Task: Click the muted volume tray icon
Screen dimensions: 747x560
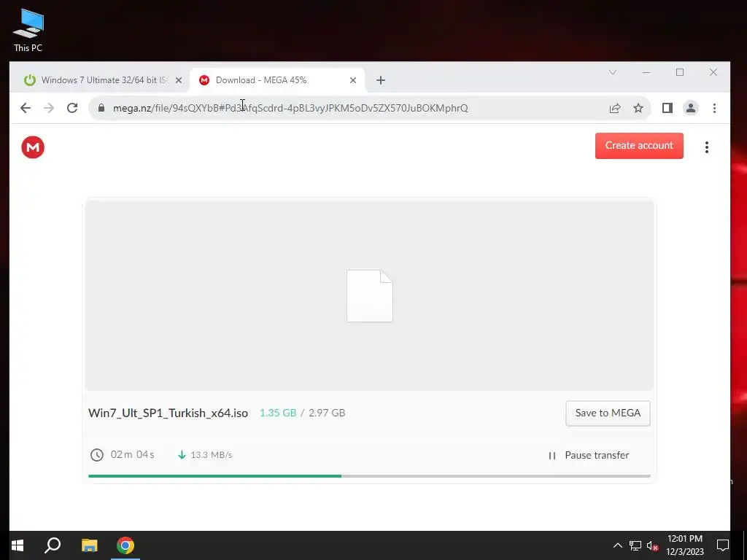Action: 653,545
